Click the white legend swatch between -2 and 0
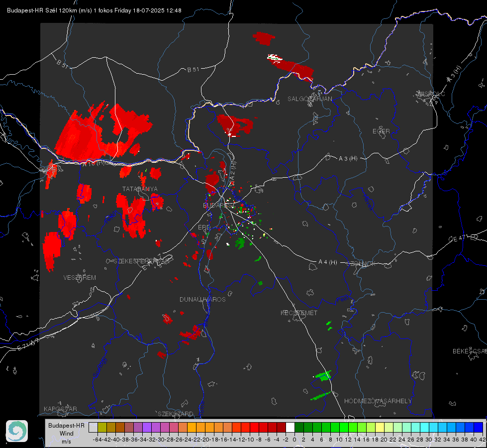The width and height of the screenshot is (487, 448). 290,428
